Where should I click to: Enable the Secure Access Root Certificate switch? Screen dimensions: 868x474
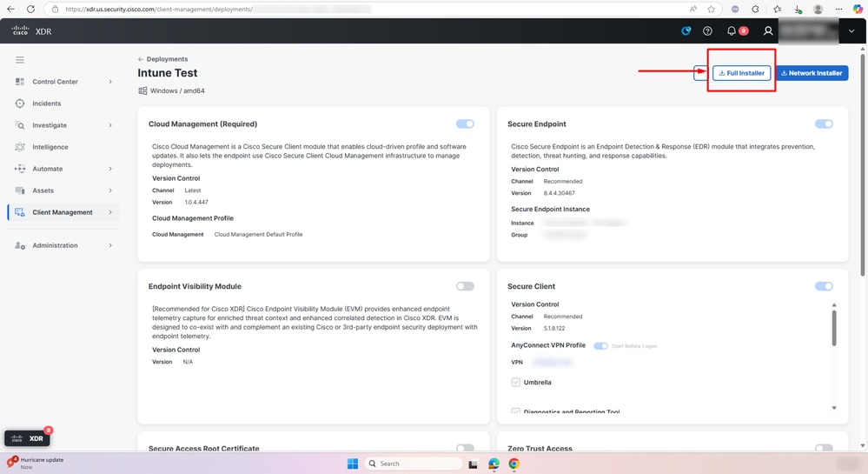pyautogui.click(x=465, y=447)
